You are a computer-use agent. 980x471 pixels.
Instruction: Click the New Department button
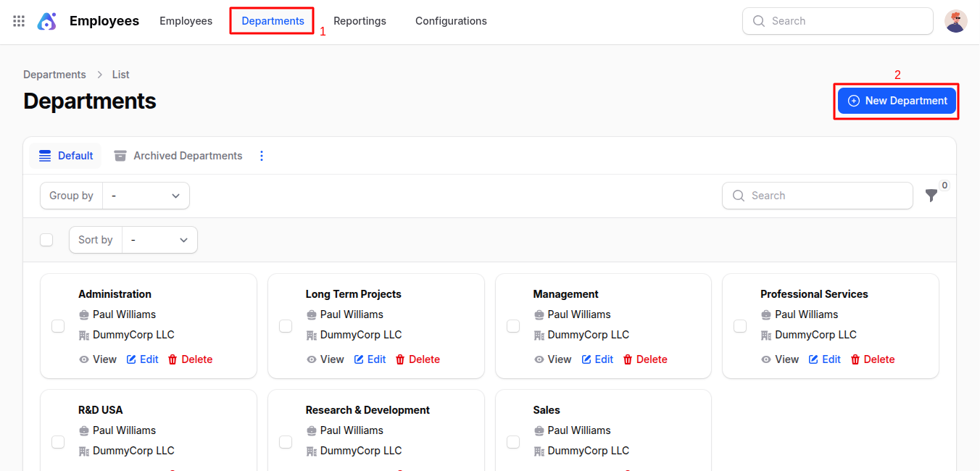click(897, 101)
